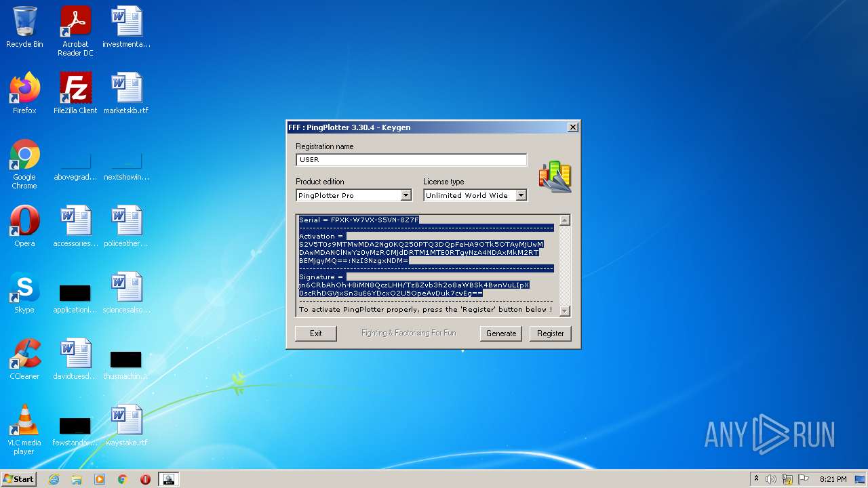Expand the License type dropdown
The image size is (868, 488).
(521, 195)
